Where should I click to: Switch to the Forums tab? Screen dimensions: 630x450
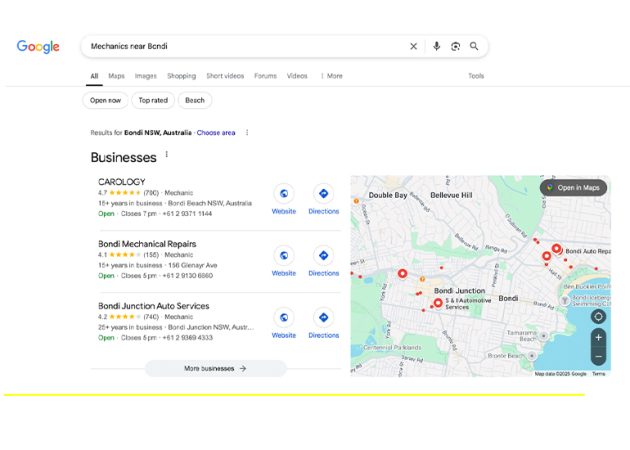pos(265,76)
